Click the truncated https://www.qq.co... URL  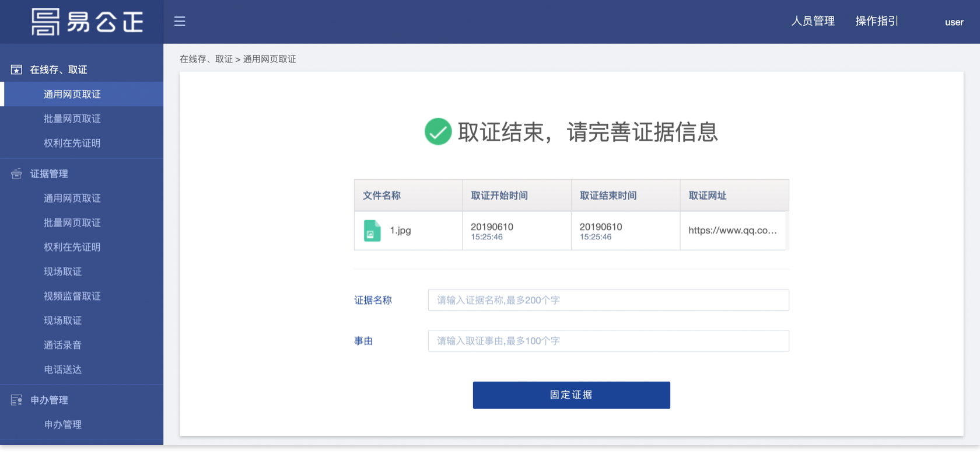click(x=732, y=231)
